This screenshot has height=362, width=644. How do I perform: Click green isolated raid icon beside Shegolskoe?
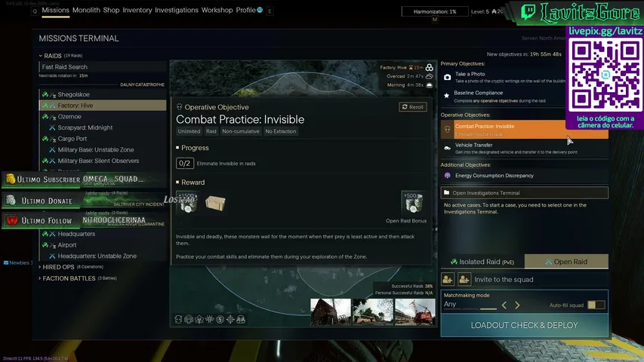[45, 94]
